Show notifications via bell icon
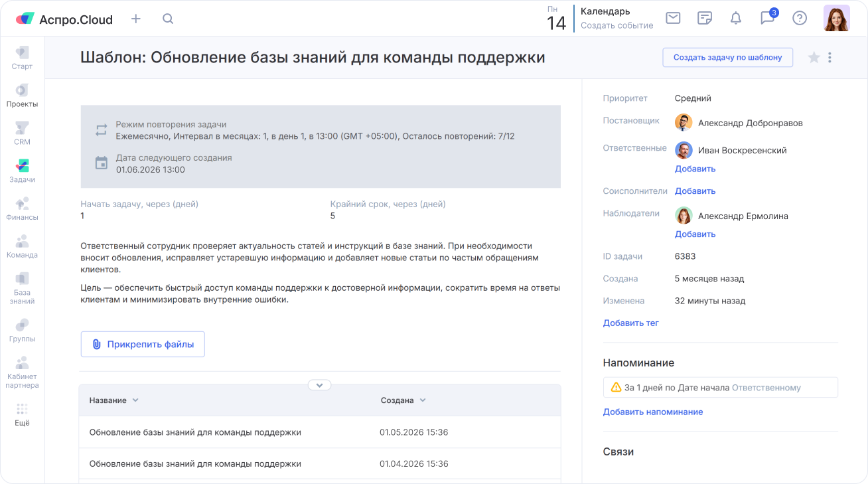Viewport: 868px width, 484px height. [735, 18]
